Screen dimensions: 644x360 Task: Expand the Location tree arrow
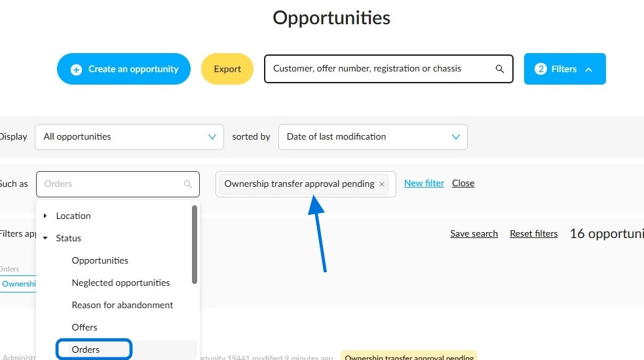tap(45, 216)
